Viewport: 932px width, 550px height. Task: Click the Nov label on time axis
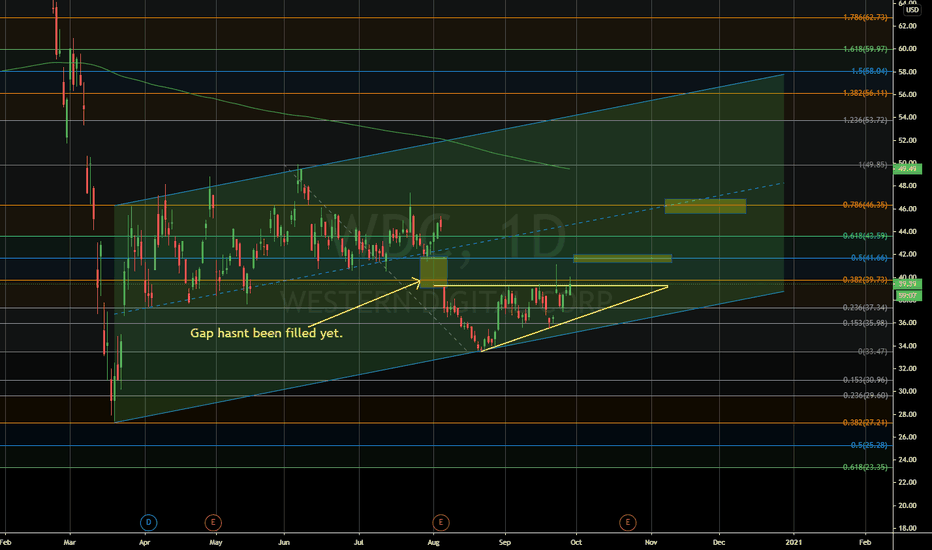(x=651, y=542)
